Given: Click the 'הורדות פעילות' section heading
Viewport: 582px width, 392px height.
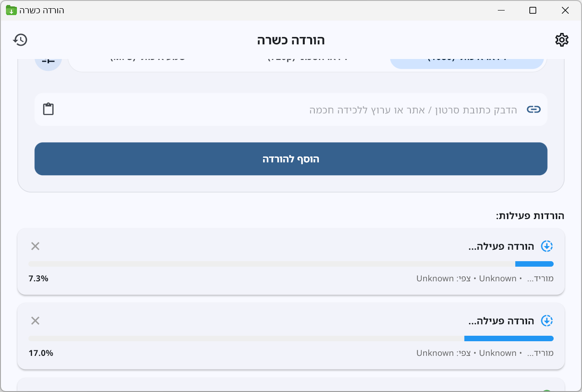Looking at the screenshot, I should 530,216.
